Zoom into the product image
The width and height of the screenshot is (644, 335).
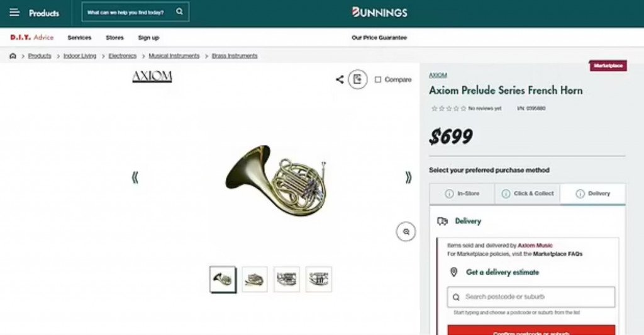[406, 232]
